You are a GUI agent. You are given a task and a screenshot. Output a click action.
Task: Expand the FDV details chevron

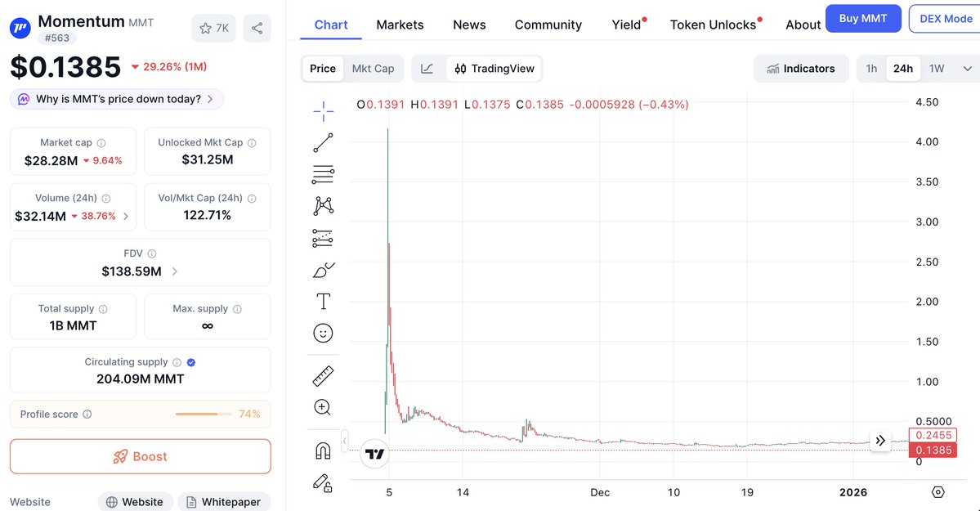[x=175, y=271]
